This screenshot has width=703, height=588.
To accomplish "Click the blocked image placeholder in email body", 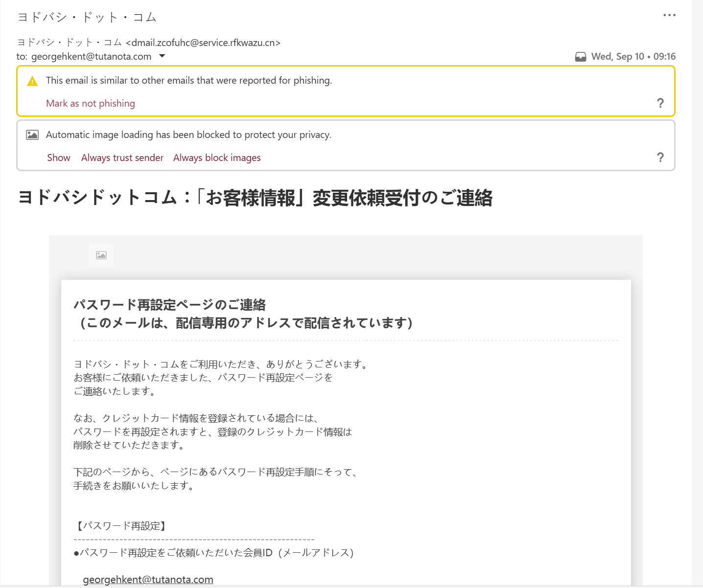I will tap(101, 255).
